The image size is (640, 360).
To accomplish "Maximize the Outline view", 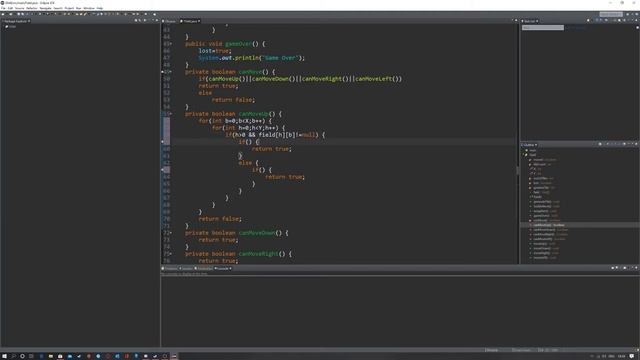I will (x=637, y=144).
